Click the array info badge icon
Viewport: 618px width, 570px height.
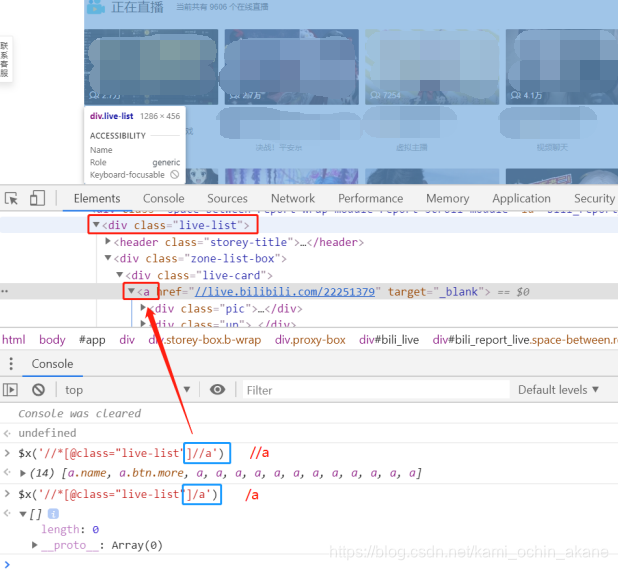[53, 514]
